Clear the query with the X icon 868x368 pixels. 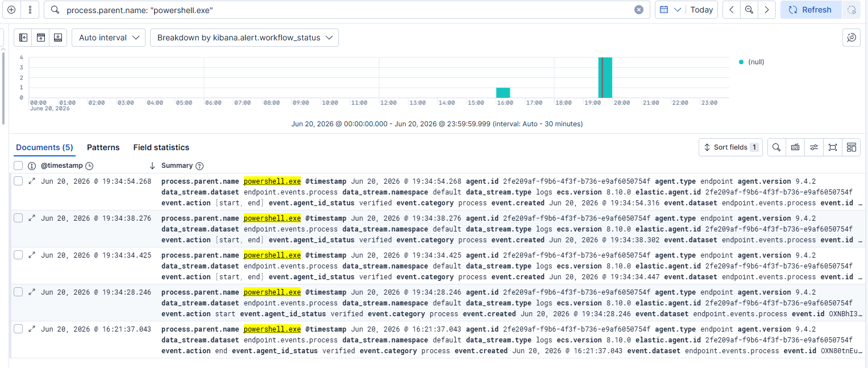639,10
